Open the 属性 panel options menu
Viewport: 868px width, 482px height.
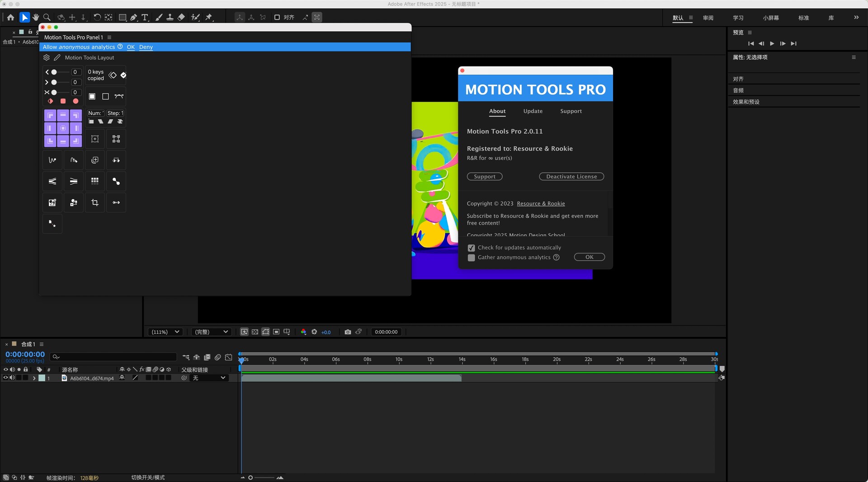(x=854, y=57)
